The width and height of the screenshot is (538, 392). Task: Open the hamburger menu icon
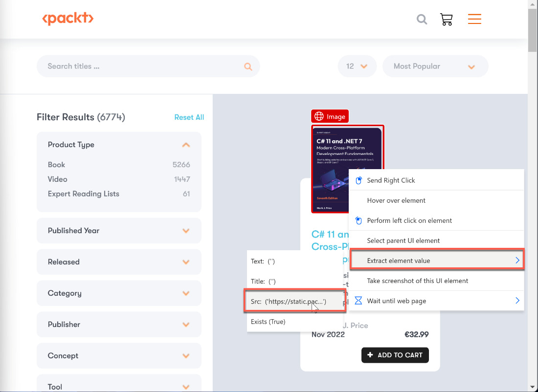click(474, 19)
